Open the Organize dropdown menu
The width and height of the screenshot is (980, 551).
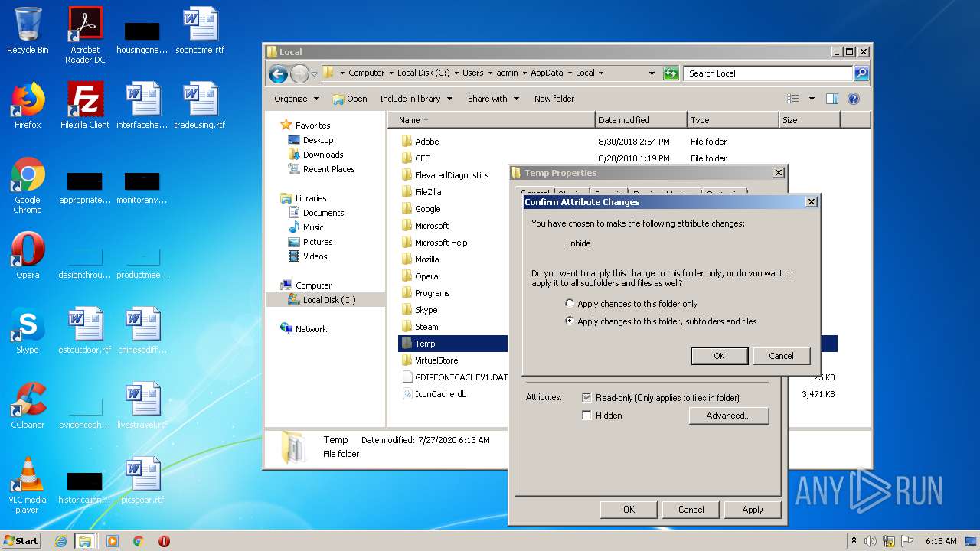[x=296, y=99]
